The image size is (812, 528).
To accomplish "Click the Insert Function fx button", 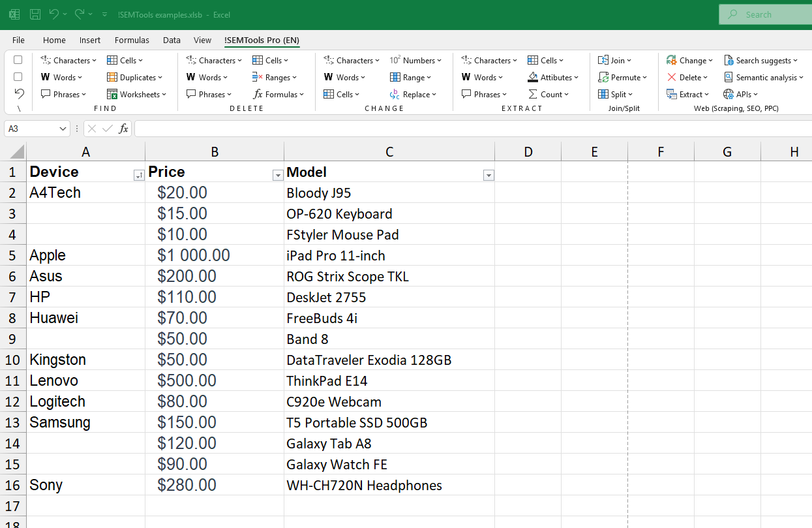I will (x=123, y=128).
